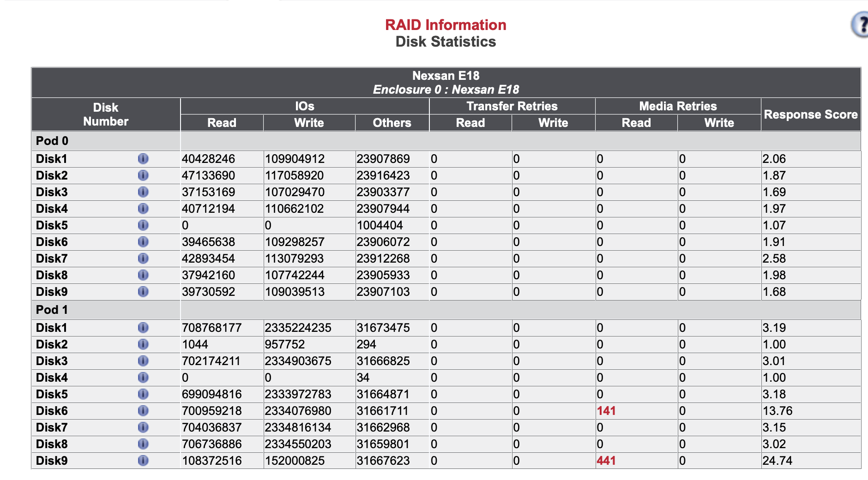This screenshot has width=868, height=480.
Task: Click the info icon for Pod 0 Disk3
Action: tap(143, 192)
